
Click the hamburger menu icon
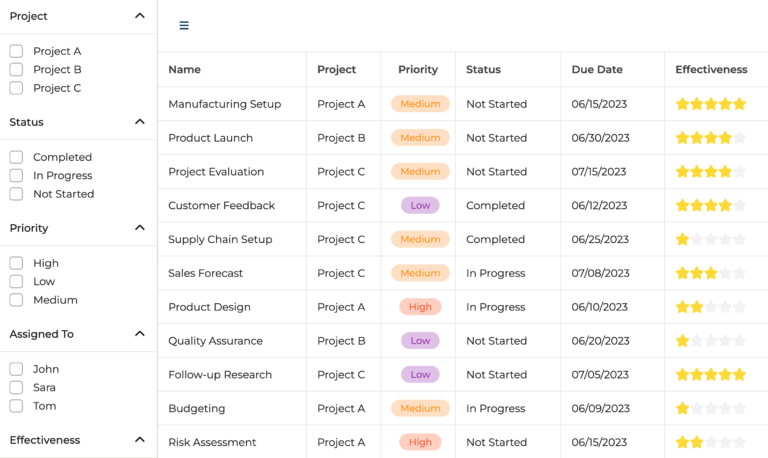click(x=184, y=26)
